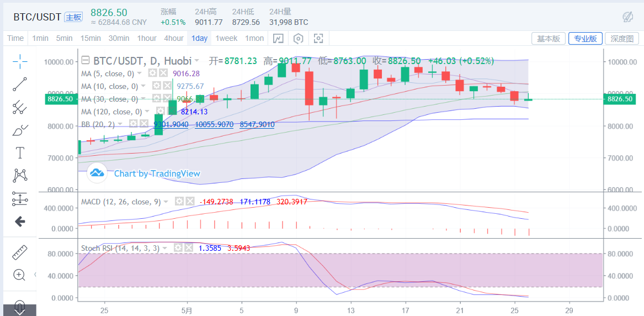The image size is (644, 316).
Task: Select the 4hour interval
Action: pos(174,38)
